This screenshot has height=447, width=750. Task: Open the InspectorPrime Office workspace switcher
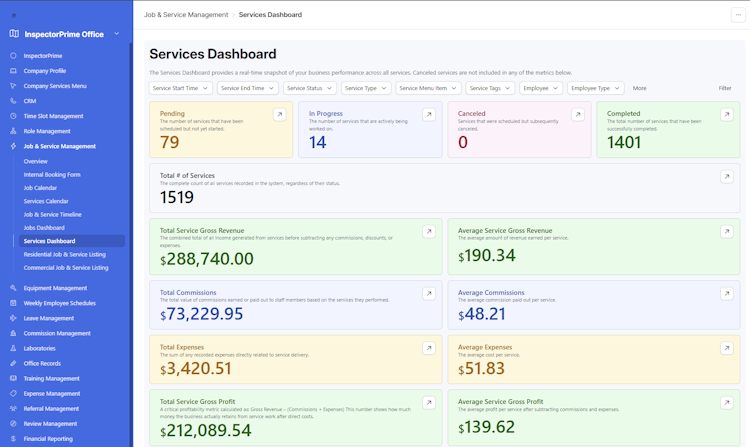[x=66, y=34]
